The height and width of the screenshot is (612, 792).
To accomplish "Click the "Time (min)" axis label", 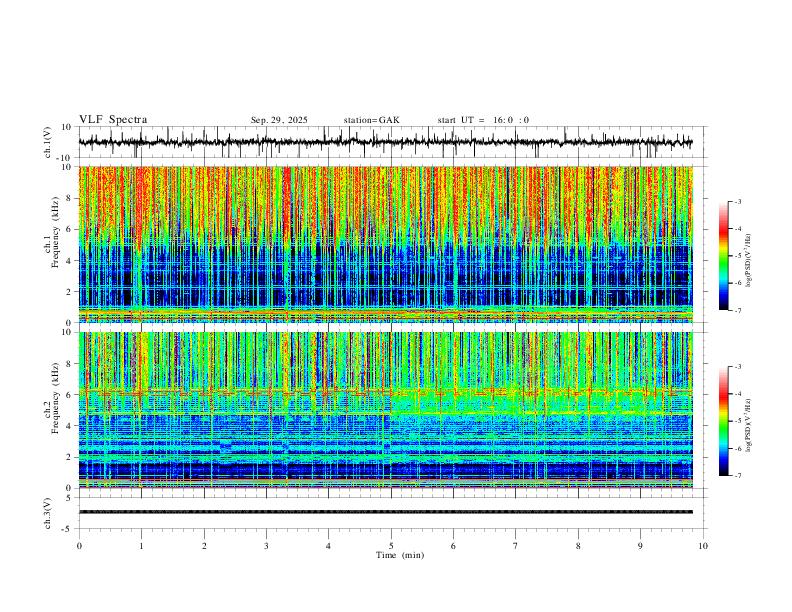I will click(x=400, y=555).
